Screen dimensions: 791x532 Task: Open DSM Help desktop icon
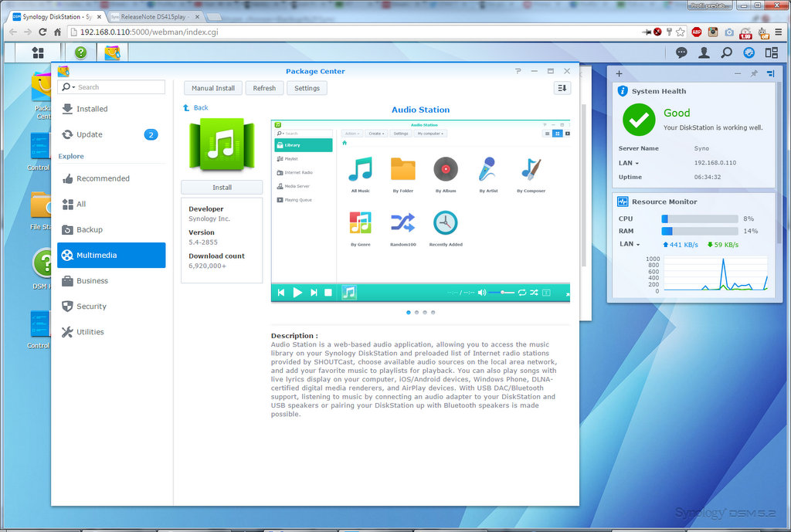(x=42, y=269)
